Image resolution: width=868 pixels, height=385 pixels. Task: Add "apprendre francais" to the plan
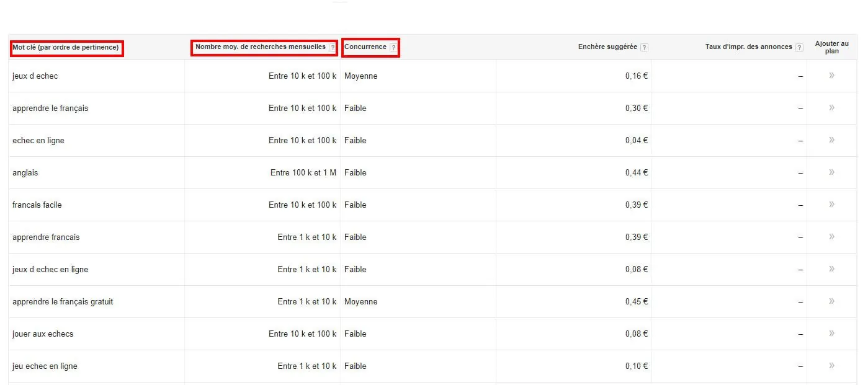pyautogui.click(x=831, y=237)
